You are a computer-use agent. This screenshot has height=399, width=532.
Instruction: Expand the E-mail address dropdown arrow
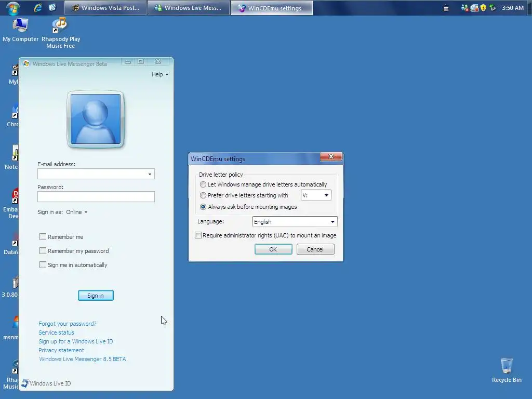pyautogui.click(x=150, y=174)
